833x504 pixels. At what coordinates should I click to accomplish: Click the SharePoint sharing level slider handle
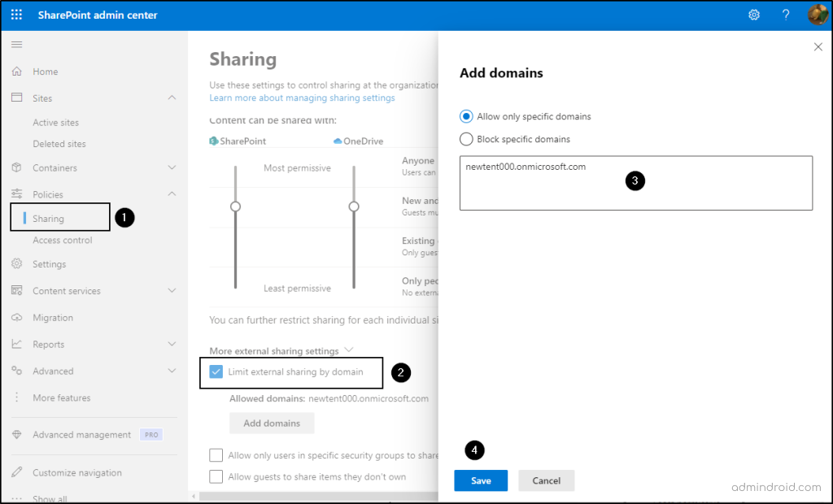[x=236, y=206]
